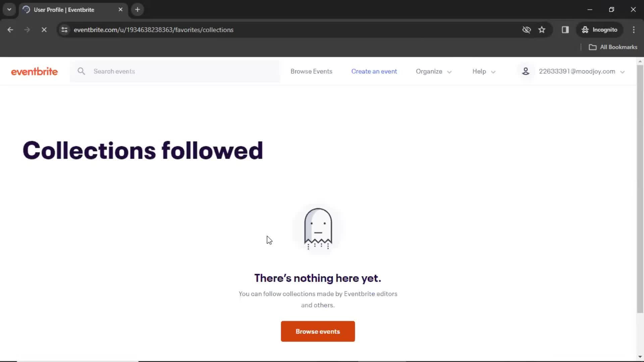Open the All Bookmarks folder
This screenshot has width=644, height=362.
[613, 47]
